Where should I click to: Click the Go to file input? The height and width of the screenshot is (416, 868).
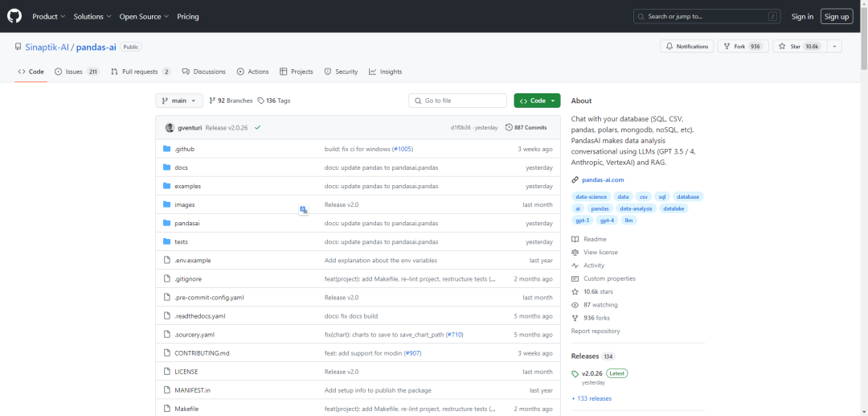(x=458, y=101)
